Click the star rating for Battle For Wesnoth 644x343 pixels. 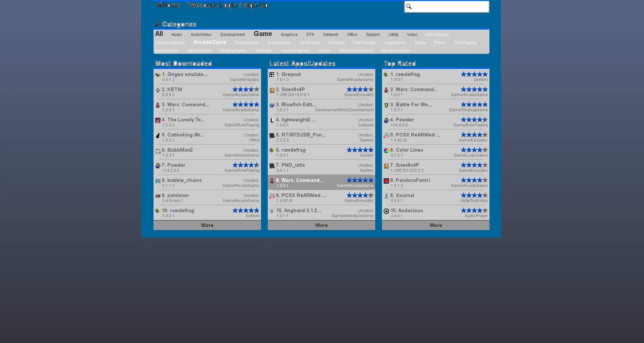[474, 105]
